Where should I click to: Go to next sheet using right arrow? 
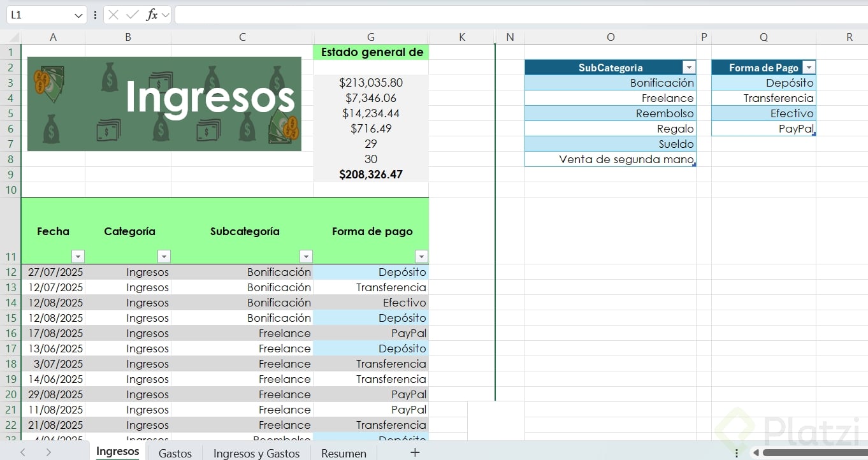pos(48,452)
